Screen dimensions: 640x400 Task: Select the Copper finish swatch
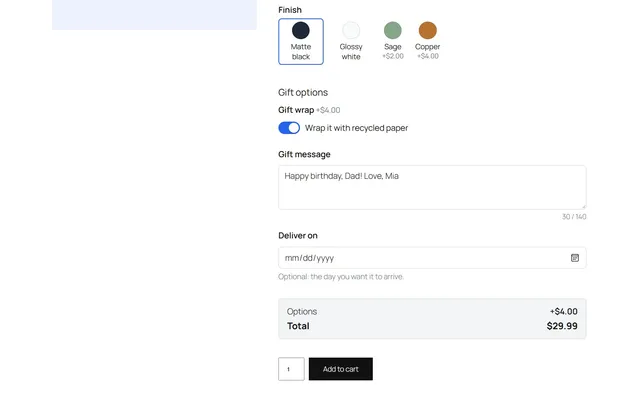427,41
